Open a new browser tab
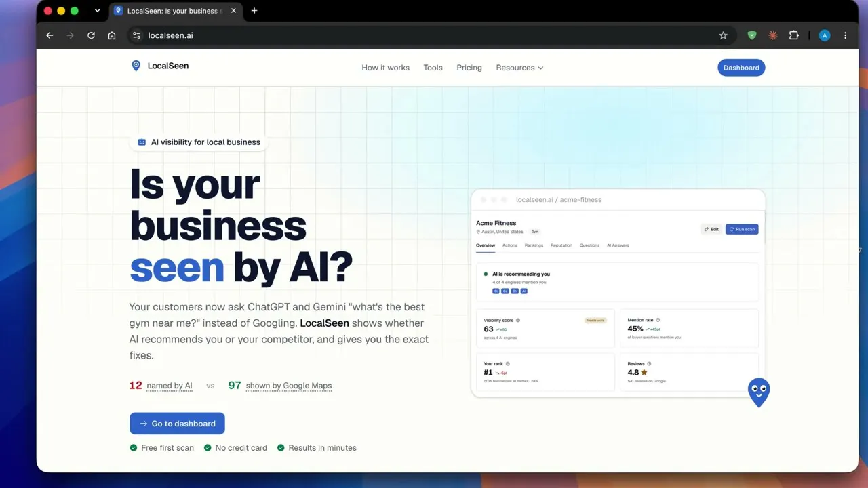This screenshot has height=488, width=868. pyautogui.click(x=254, y=11)
